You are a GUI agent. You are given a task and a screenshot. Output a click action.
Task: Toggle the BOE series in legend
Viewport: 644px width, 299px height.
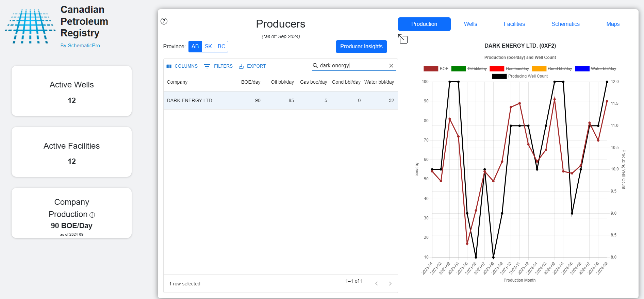[x=436, y=69]
